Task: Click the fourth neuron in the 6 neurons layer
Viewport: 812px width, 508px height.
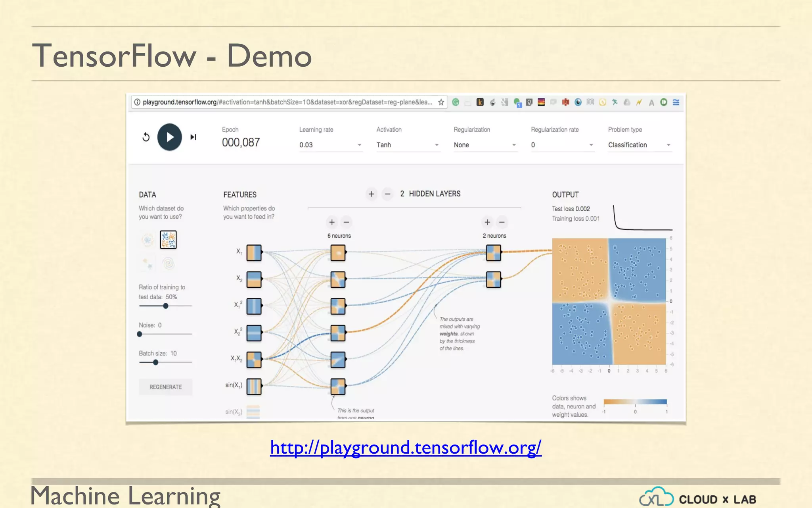Action: coord(338,333)
